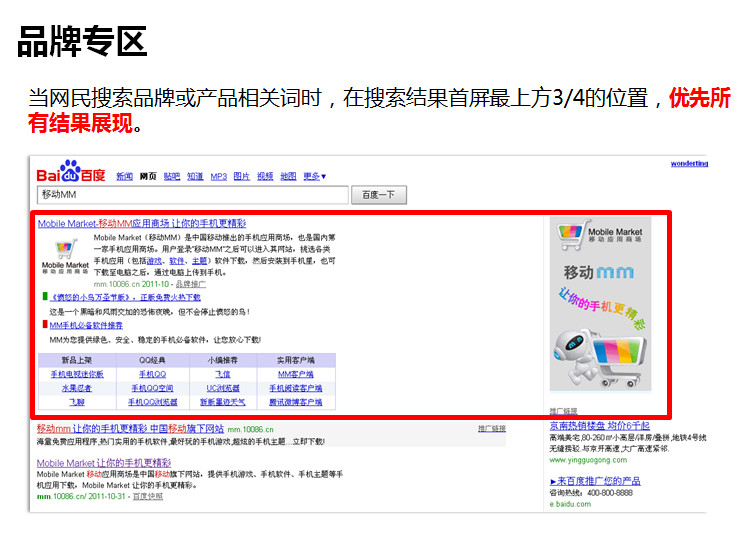Click the 新版墨迹天气 link
This screenshot has height=536, width=750.
coord(223,402)
